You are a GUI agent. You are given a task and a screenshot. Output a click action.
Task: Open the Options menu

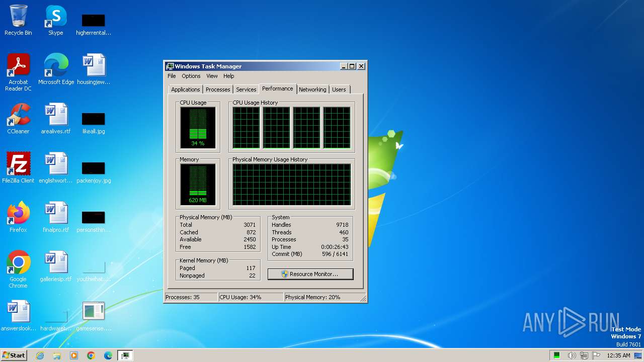pyautogui.click(x=191, y=76)
